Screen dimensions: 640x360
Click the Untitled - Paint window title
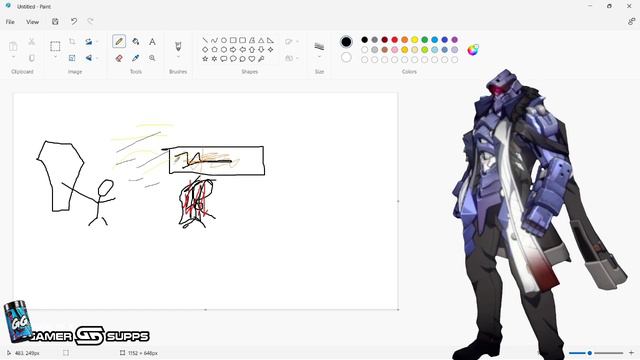(34, 7)
